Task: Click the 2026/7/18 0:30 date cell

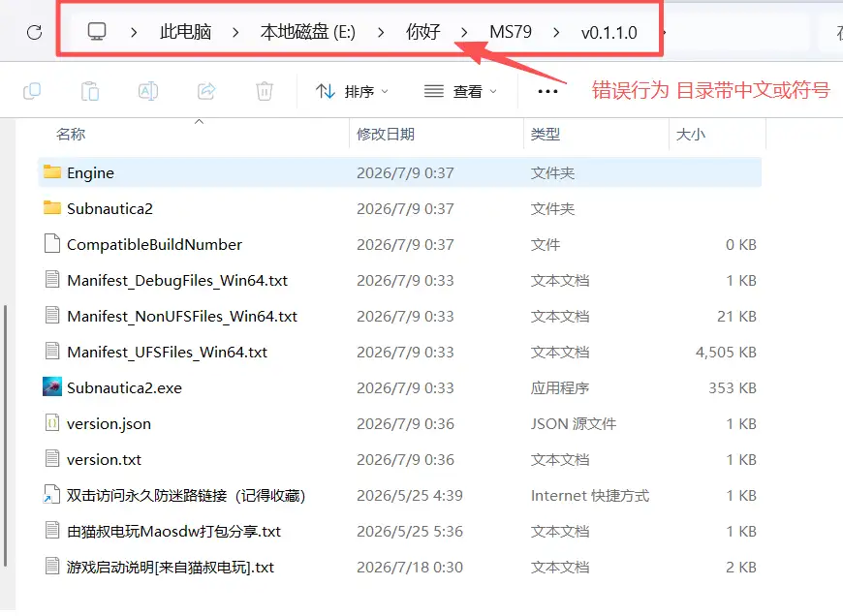Action: pyautogui.click(x=410, y=567)
